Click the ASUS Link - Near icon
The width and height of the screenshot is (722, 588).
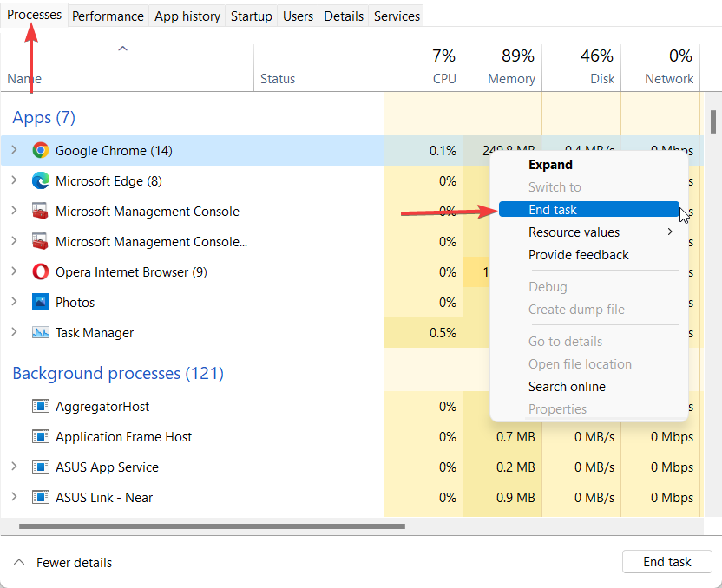pos(41,497)
